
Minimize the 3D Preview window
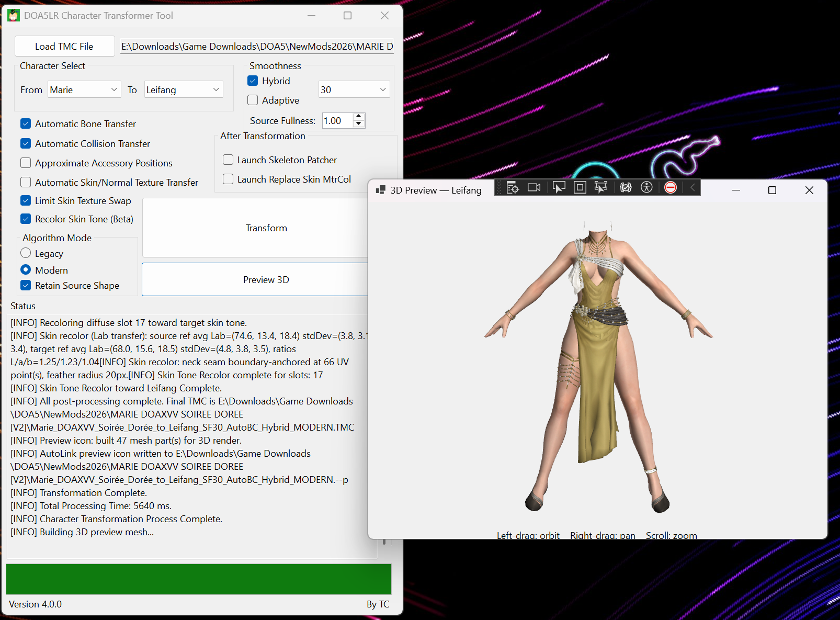tap(736, 190)
